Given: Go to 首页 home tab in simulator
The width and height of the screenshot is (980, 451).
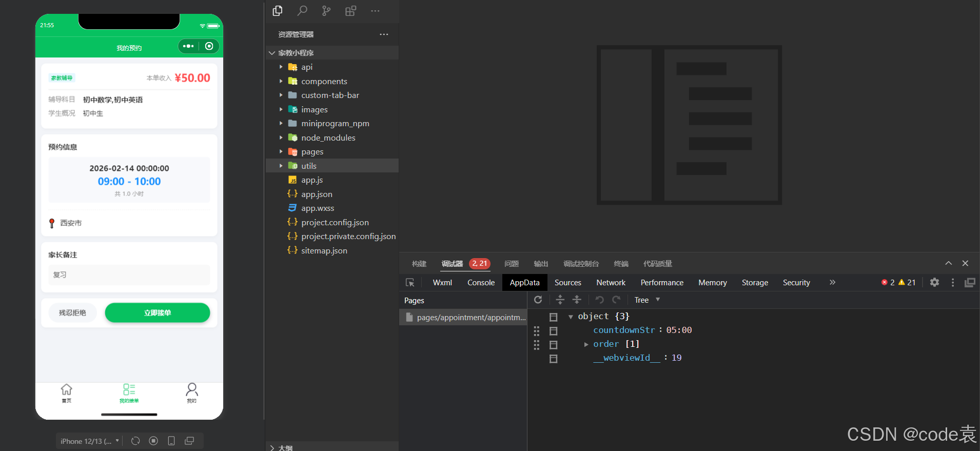Looking at the screenshot, I should click(x=67, y=393).
